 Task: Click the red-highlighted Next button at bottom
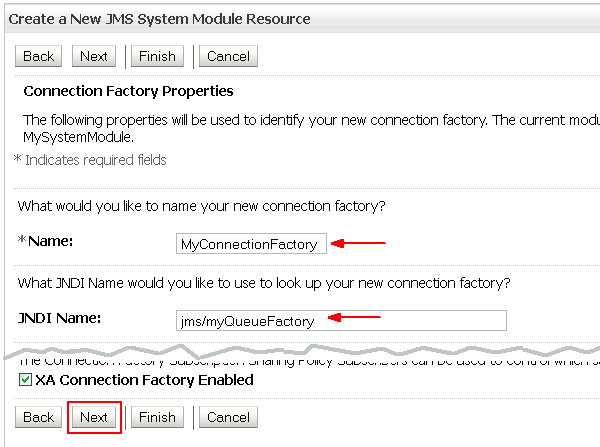click(94, 417)
